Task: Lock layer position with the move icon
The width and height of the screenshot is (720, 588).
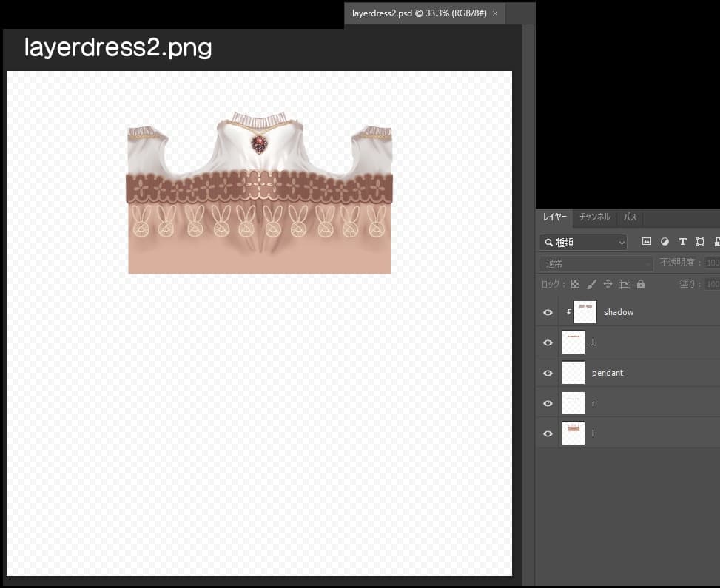Action: (608, 284)
